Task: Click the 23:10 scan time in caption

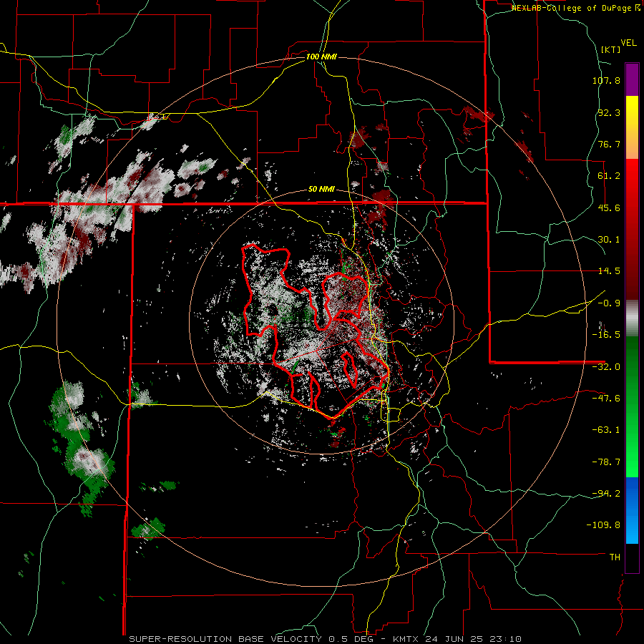Action: (x=507, y=639)
